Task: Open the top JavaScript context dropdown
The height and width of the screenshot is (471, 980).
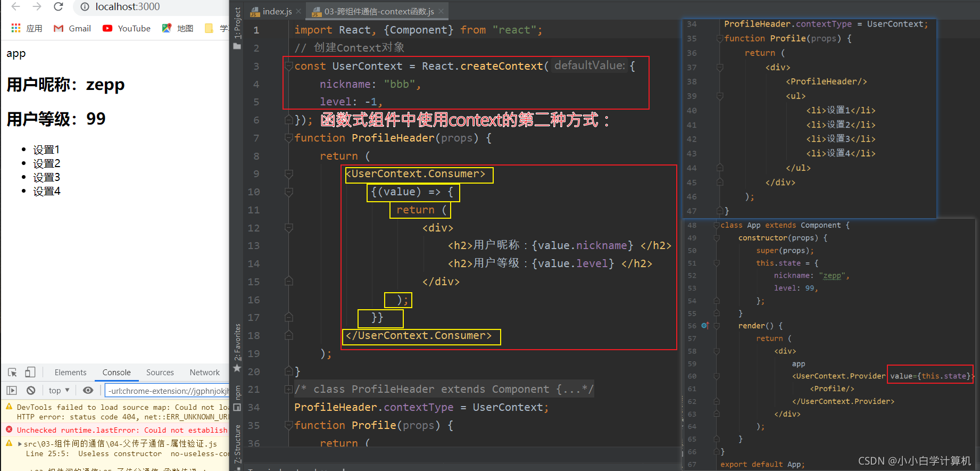Action: (x=59, y=391)
